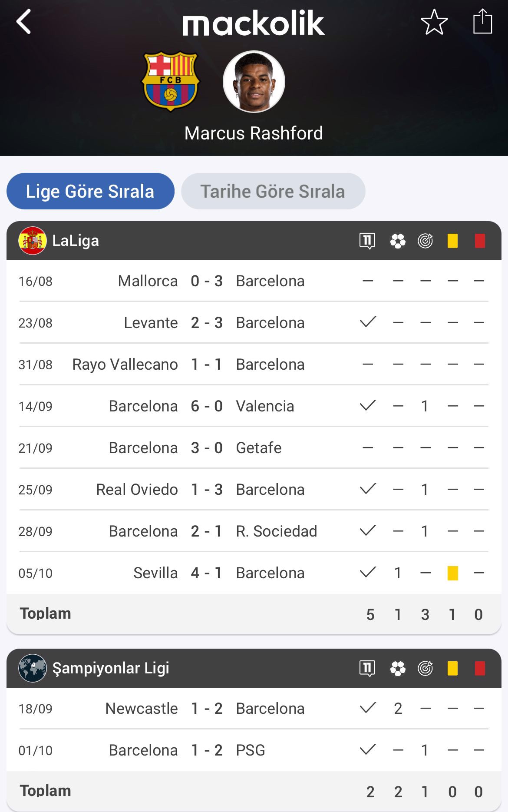Tap the LaLiga yellow card column swatch
The width and height of the screenshot is (508, 812).
tap(452, 241)
